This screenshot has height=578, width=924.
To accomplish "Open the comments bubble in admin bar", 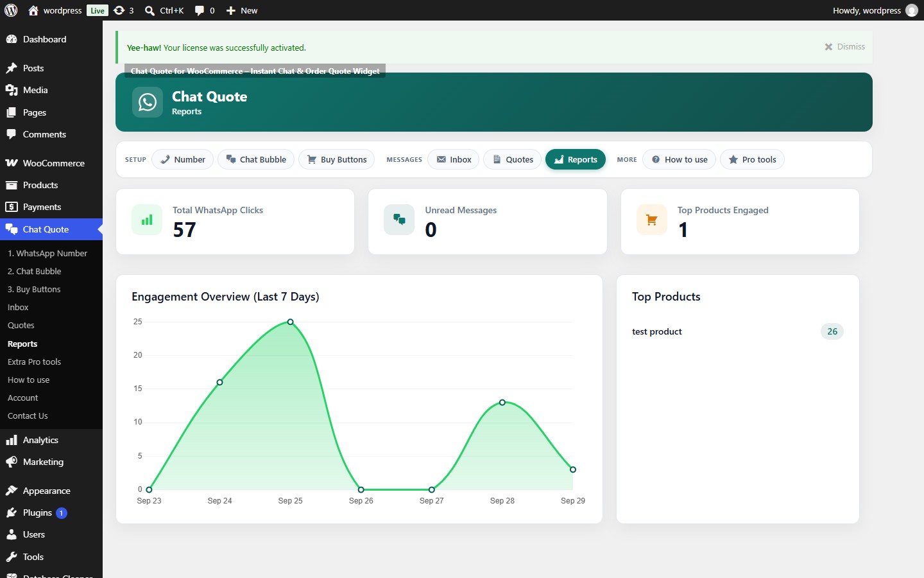I will coord(200,10).
